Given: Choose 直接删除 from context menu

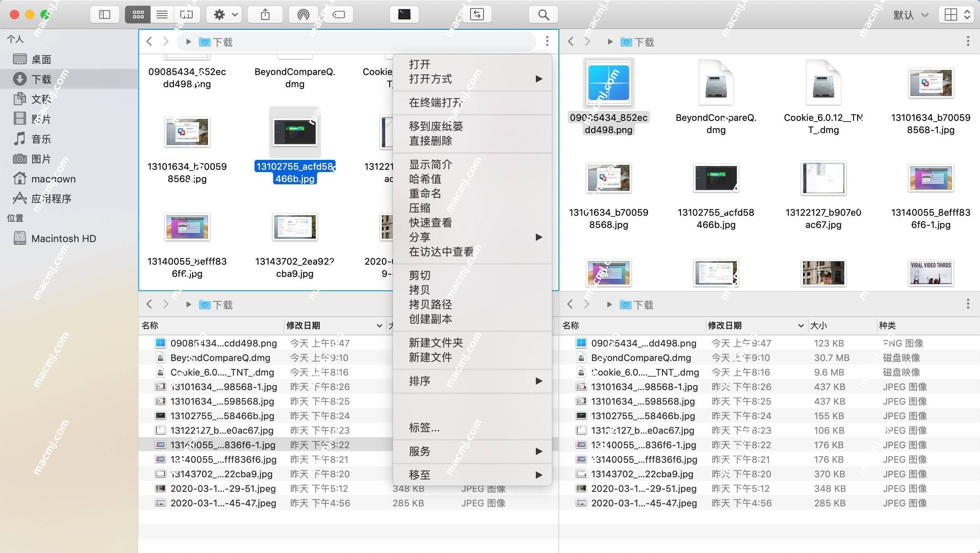Looking at the screenshot, I should coord(472,141).
